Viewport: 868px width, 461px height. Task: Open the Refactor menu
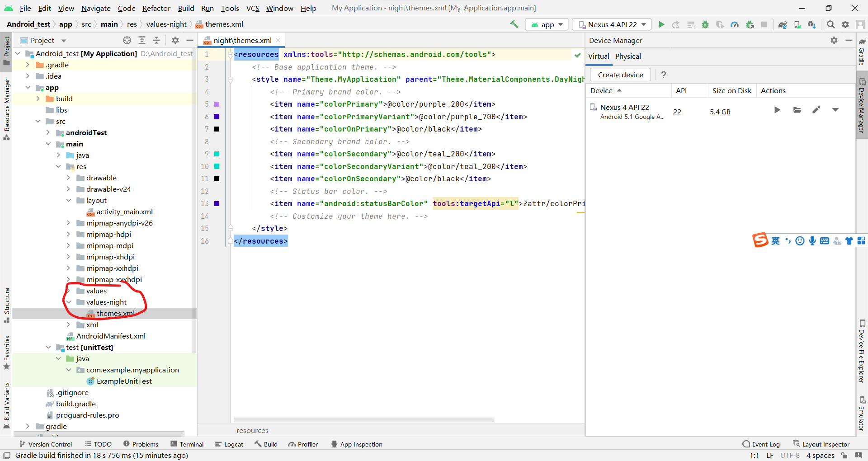[156, 8]
